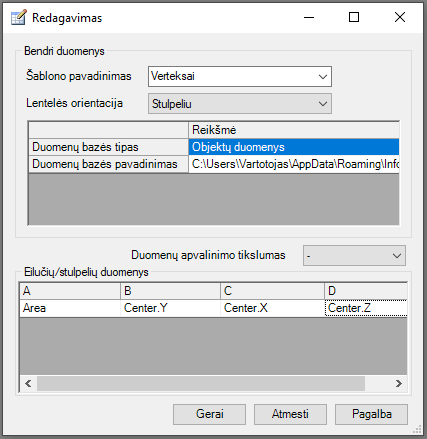Expand the Lentelės orientacija combo box
The height and width of the screenshot is (439, 427).
point(240,104)
